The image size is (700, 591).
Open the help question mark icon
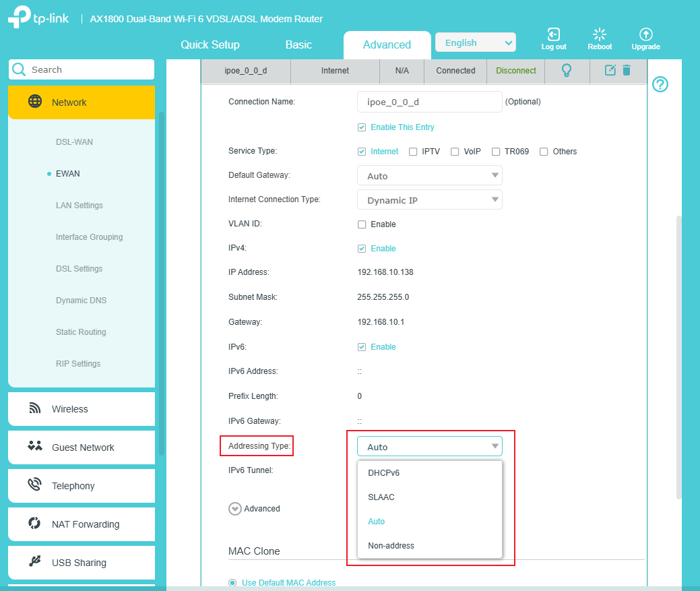pos(660,85)
